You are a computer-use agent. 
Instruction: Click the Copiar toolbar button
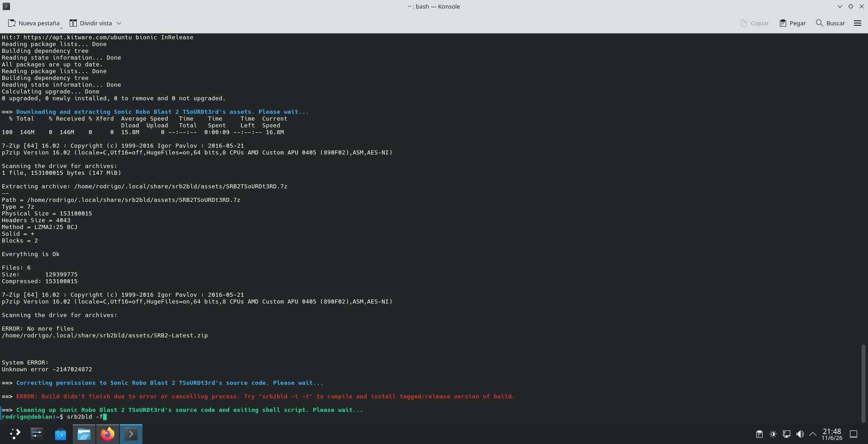pyautogui.click(x=754, y=23)
